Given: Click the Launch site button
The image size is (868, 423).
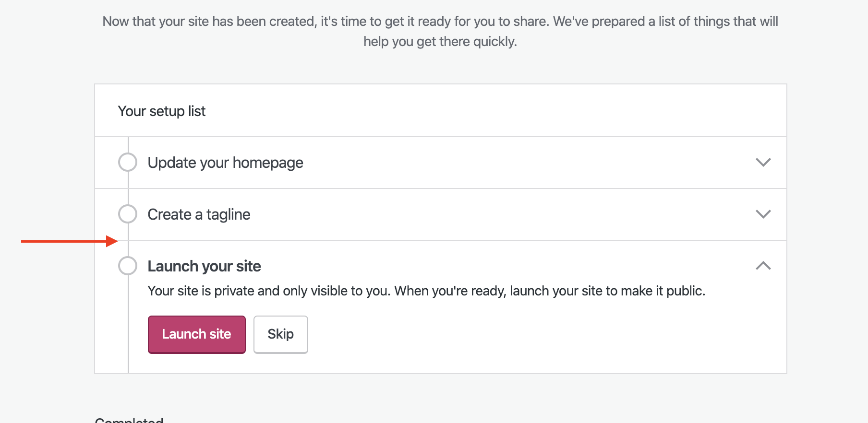Looking at the screenshot, I should (x=196, y=334).
